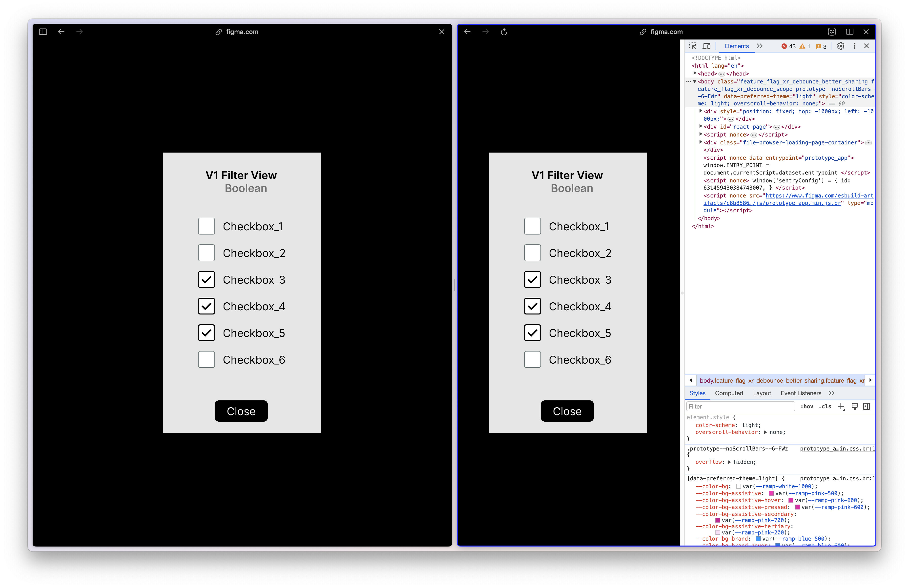Image resolution: width=909 pixels, height=588 pixels.
Task: Check Checkbox_1 in right window
Action: pos(532,226)
